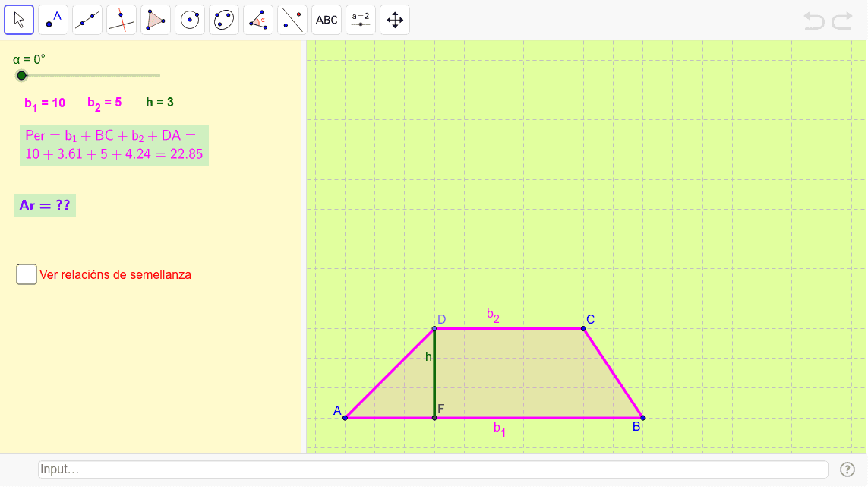Select the Point tool

click(53, 20)
